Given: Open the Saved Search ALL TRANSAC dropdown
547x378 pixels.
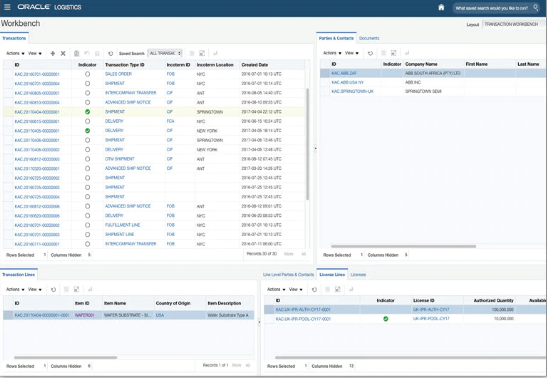Looking at the screenshot, I should click(165, 53).
